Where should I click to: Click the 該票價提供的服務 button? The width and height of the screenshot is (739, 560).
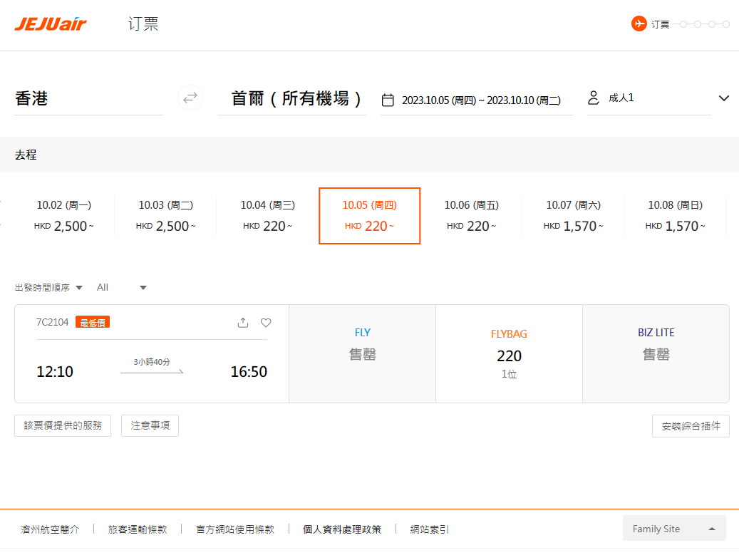pyautogui.click(x=62, y=425)
